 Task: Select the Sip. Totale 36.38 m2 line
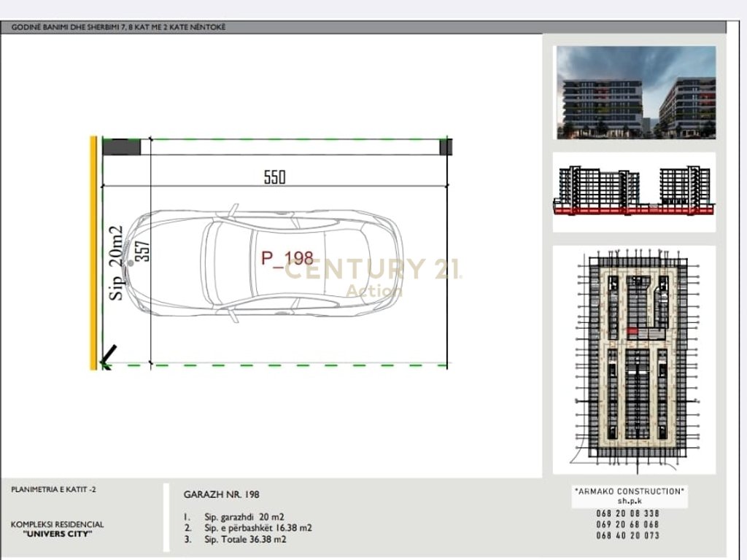(245, 540)
